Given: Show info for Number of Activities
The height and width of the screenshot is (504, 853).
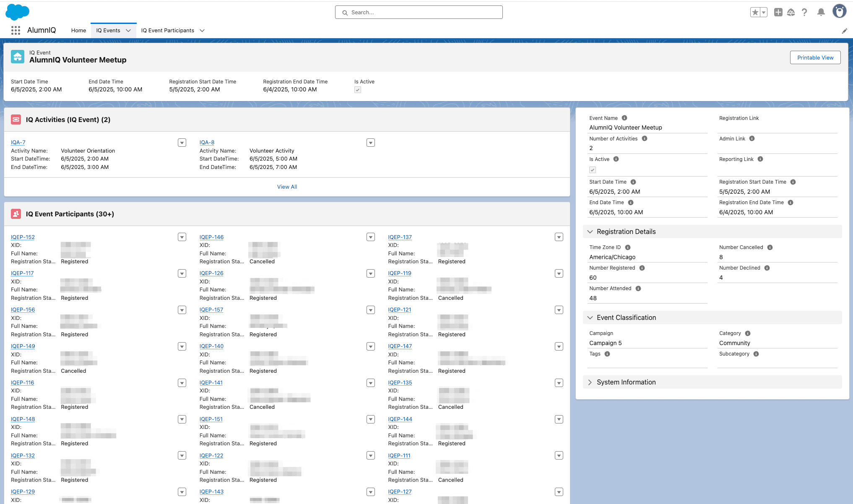Looking at the screenshot, I should 645,138.
